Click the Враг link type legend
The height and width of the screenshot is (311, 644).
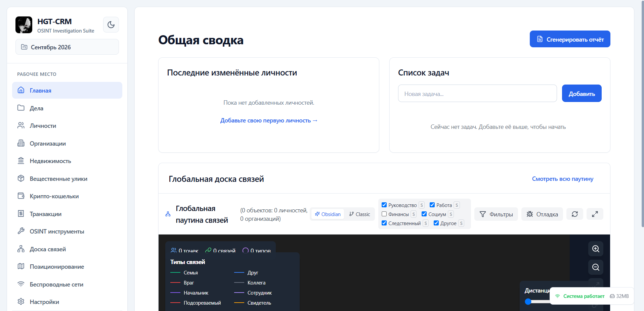tap(182, 283)
